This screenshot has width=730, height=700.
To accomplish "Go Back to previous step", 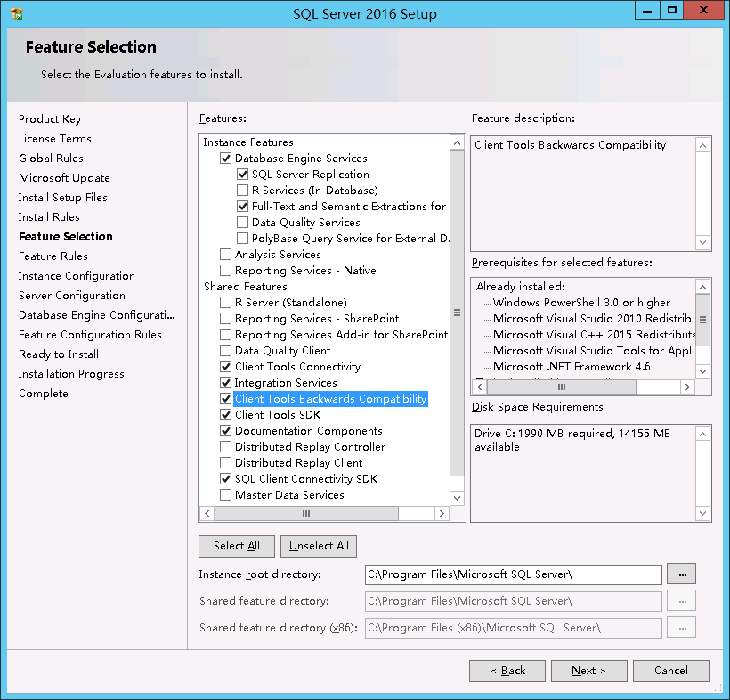I will (x=507, y=671).
